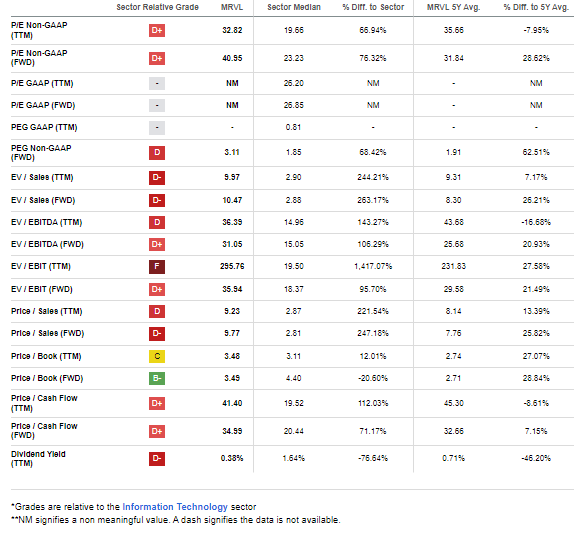Click the green B- grade badge for Price / Book (FWD)
Image resolution: width=579 pixels, height=533 pixels.
pyautogui.click(x=157, y=378)
